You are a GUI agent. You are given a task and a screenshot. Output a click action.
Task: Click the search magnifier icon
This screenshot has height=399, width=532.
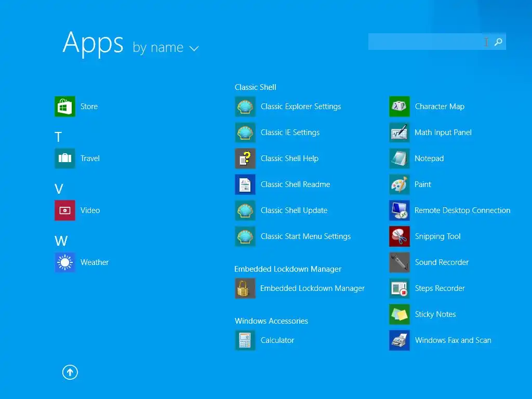(x=498, y=42)
